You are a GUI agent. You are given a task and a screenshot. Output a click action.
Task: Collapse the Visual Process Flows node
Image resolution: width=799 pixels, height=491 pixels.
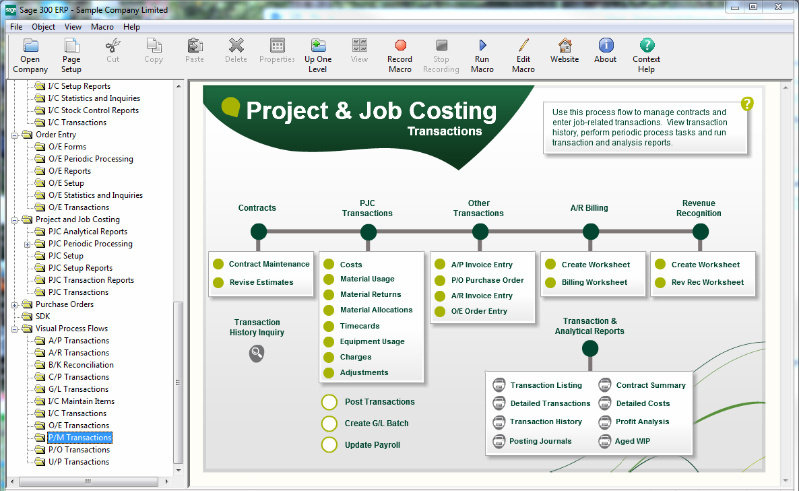coord(15,329)
